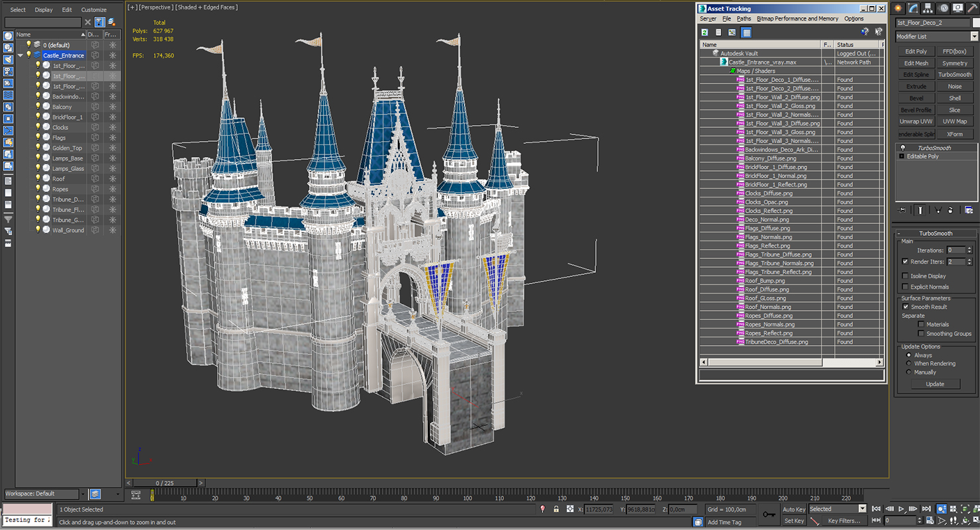Select the Manually update radio option
The width and height of the screenshot is (980, 530).
(908, 372)
